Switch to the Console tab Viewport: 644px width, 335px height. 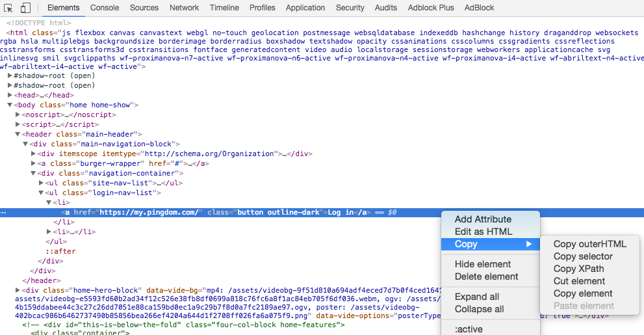[104, 8]
